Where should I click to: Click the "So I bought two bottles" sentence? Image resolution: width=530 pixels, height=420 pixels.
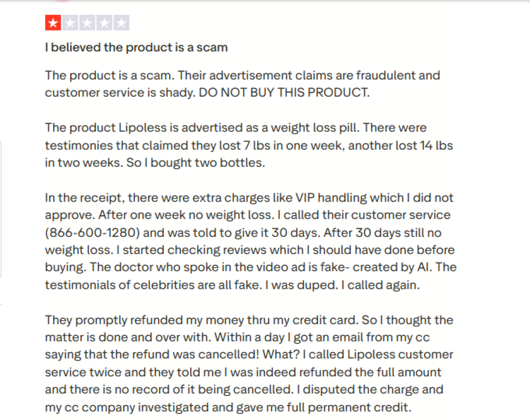coord(196,163)
